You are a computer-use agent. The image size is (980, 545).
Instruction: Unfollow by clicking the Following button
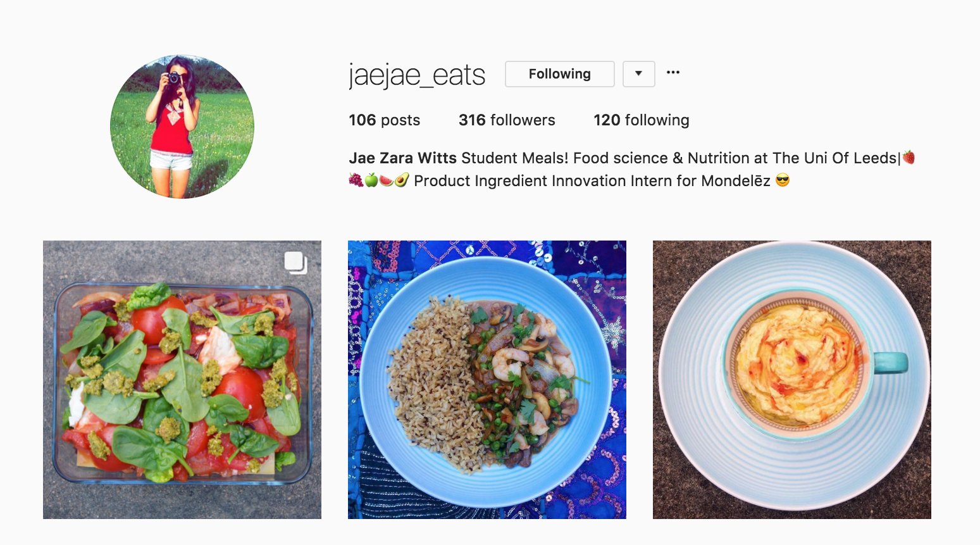(559, 74)
